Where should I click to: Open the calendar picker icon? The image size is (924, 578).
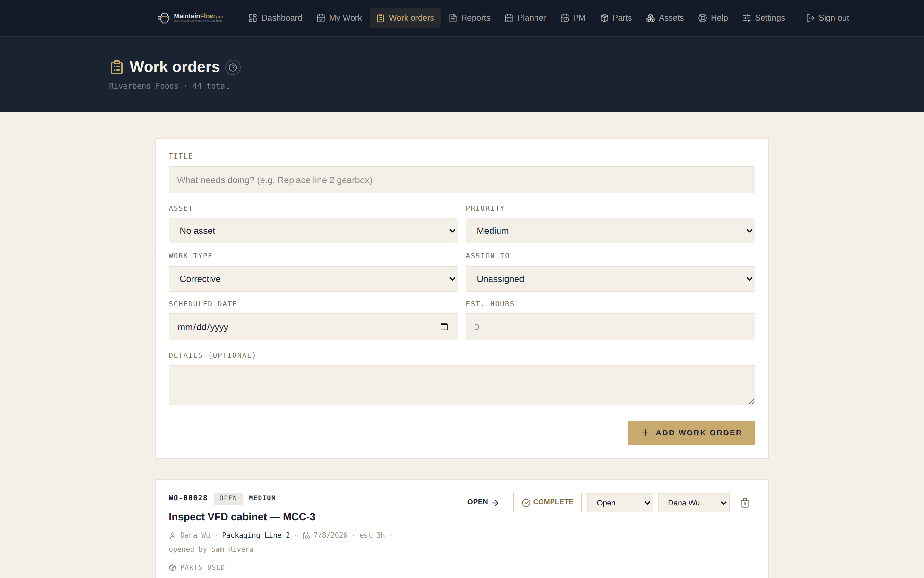pos(444,327)
